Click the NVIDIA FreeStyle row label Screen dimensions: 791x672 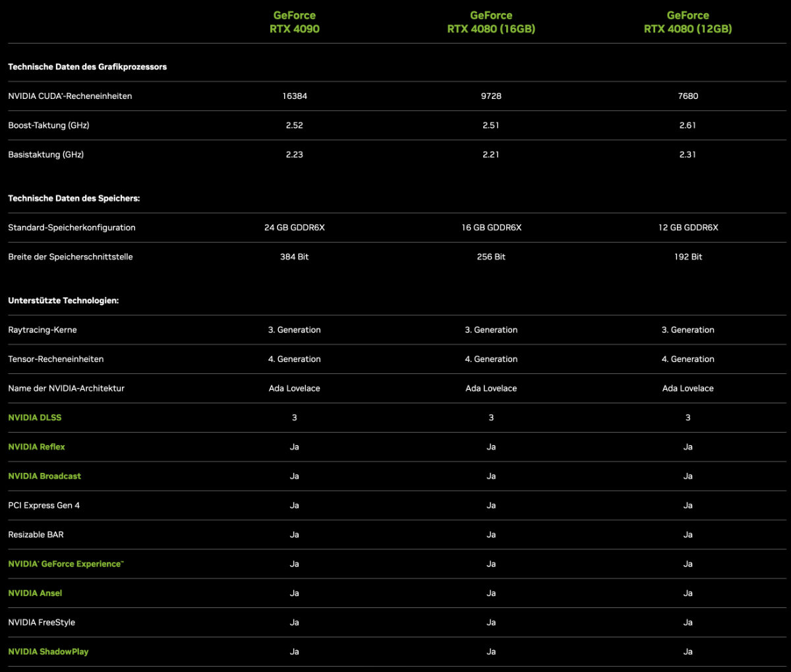[x=42, y=623]
